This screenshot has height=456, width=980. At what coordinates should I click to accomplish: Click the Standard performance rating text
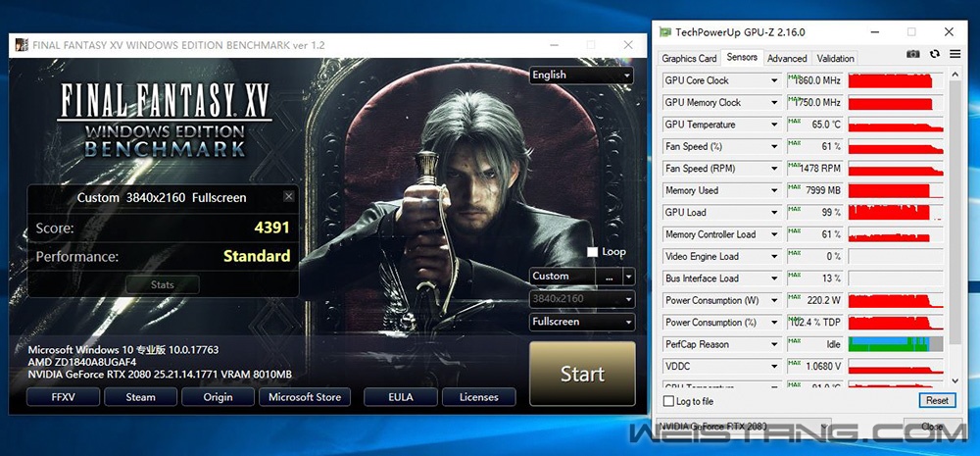(x=257, y=256)
